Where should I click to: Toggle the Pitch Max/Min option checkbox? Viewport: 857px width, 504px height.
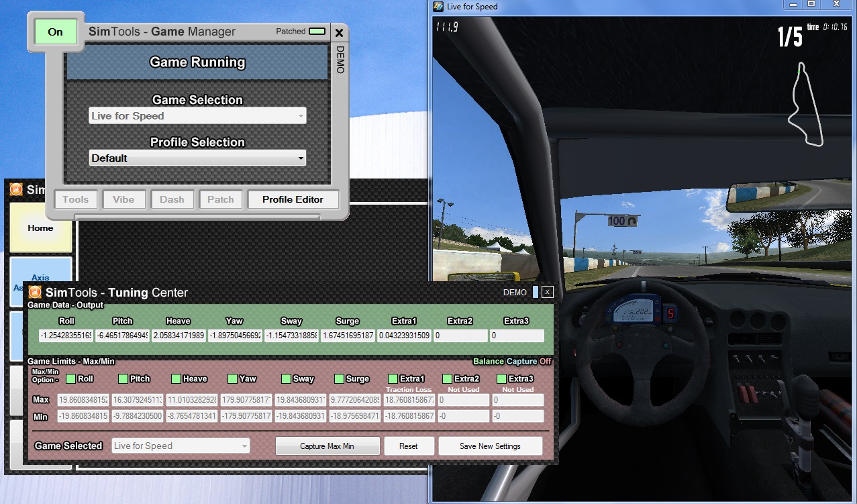point(123,379)
